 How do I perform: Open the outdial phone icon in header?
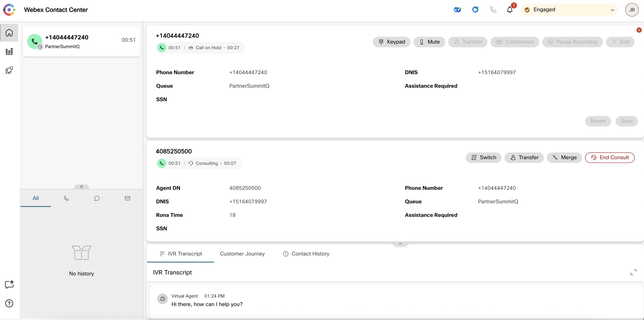pos(493,10)
